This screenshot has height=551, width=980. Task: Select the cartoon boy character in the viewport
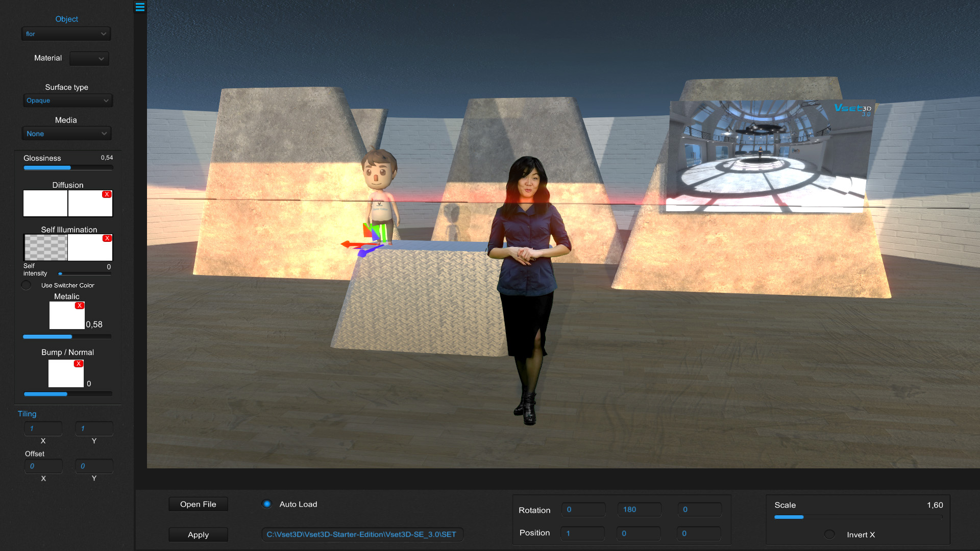[x=380, y=196]
